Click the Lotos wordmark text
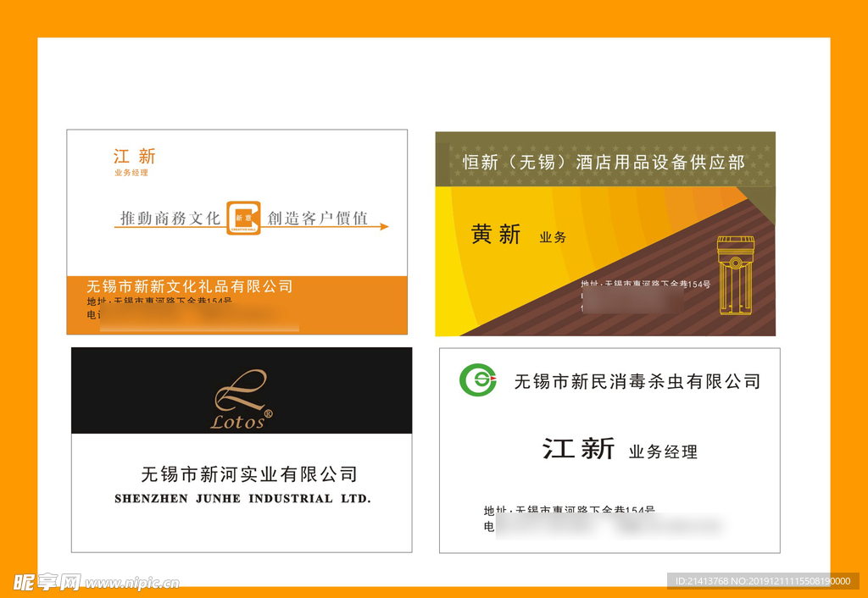Image resolution: width=868 pixels, height=598 pixels. coord(237,422)
